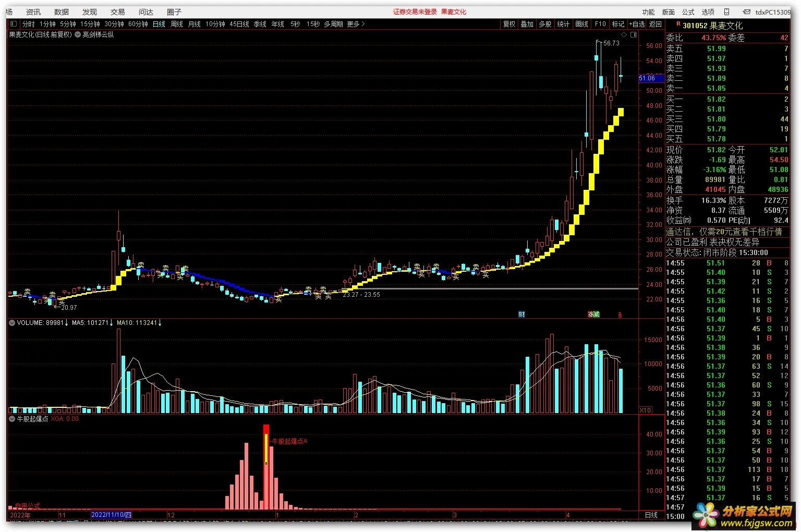Switch to 10分钟 period
Screen dimensions: 801x532
[215, 24]
